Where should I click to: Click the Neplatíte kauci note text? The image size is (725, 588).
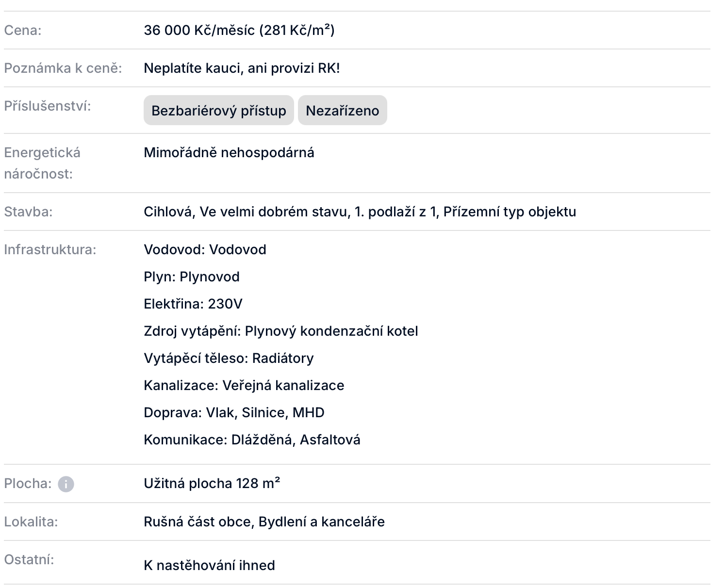click(x=242, y=68)
